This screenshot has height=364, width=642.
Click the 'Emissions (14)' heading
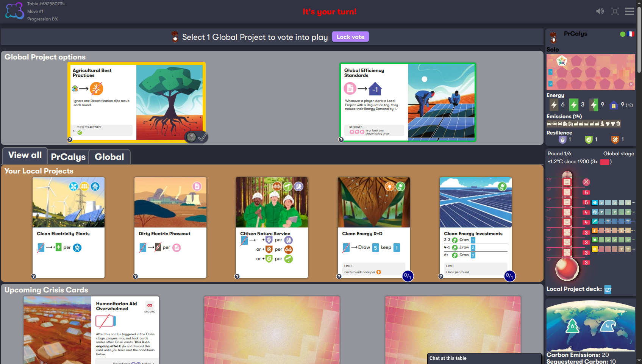point(564,117)
